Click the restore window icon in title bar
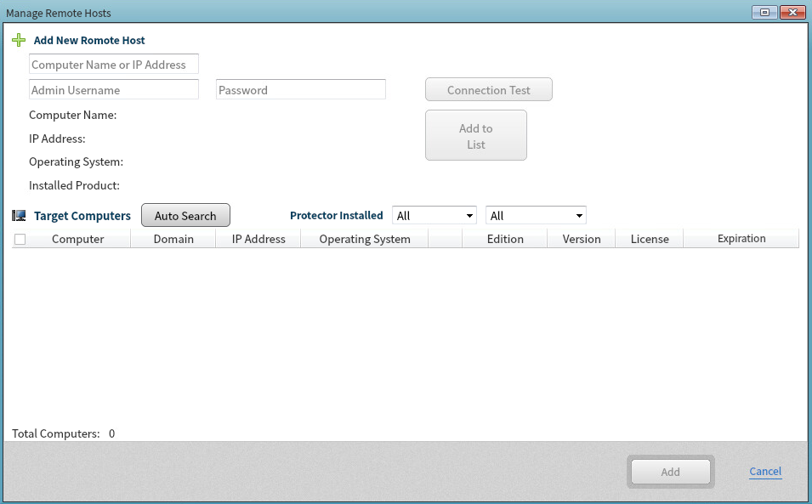Screen dimensions: 812x504 (764, 12)
